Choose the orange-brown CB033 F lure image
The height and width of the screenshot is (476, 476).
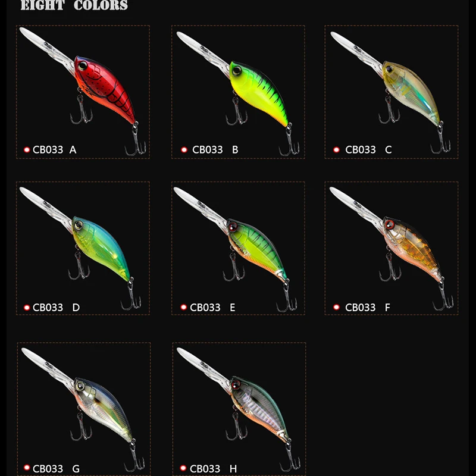[x=392, y=249]
